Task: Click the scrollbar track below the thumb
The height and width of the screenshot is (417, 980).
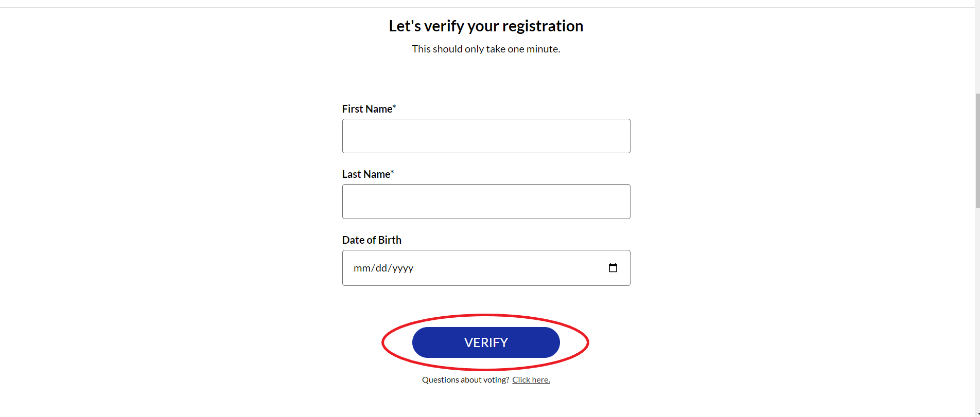Action: [977, 309]
